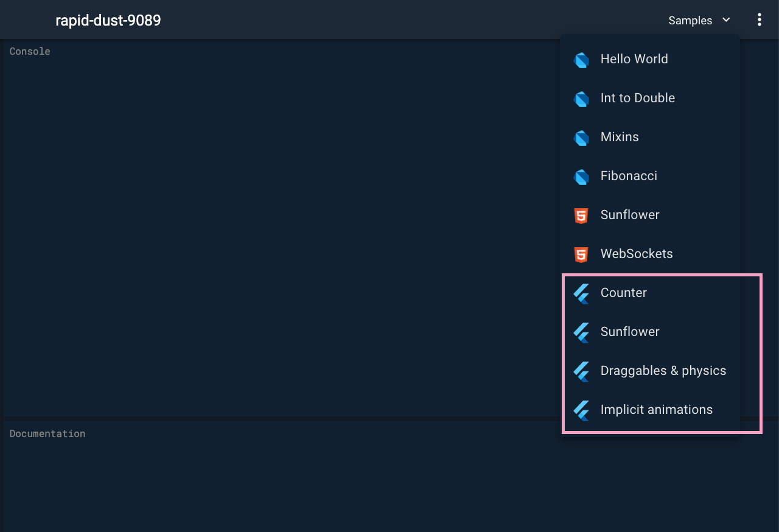
Task: Click the Dart icon beside Int to Double
Action: (581, 99)
